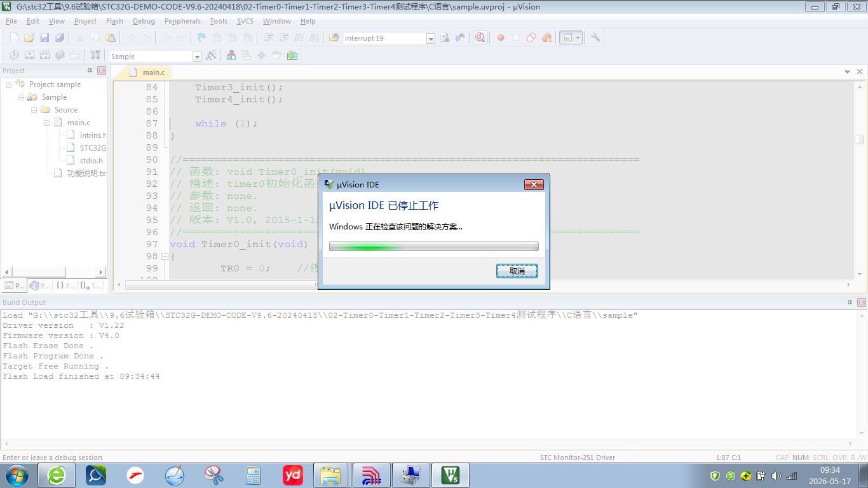Open Options for Target magic wand icon
The height and width of the screenshot is (488, 868).
pos(212,56)
